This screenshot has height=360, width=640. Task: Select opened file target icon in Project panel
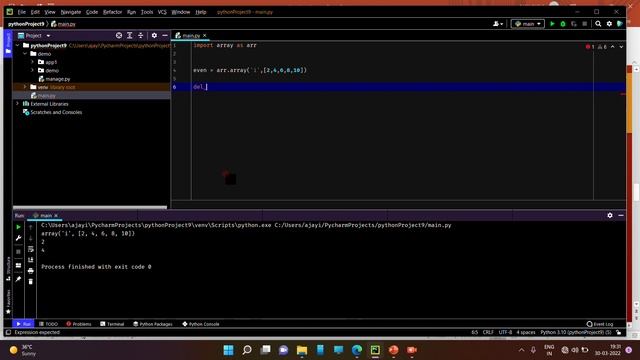pyautogui.click(x=119, y=36)
